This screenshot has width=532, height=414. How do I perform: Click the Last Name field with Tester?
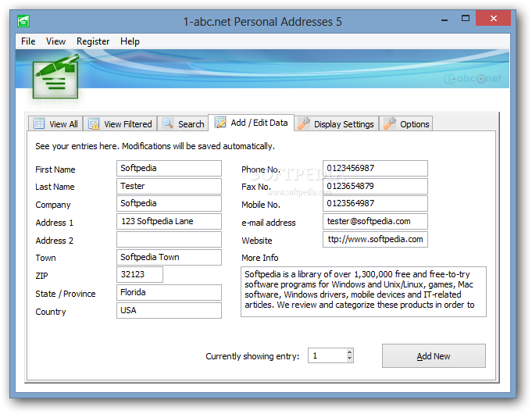point(169,186)
